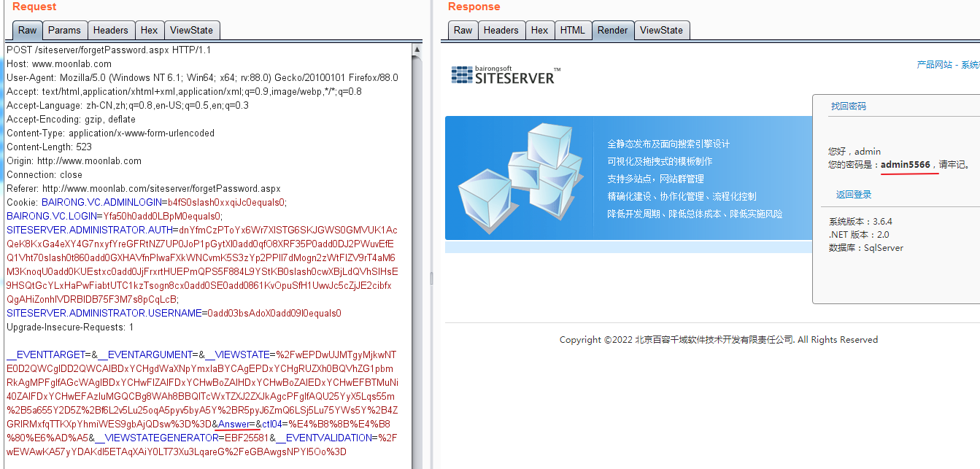The image size is (980, 469).
Task: Open the Request Hex tab
Action: [149, 30]
